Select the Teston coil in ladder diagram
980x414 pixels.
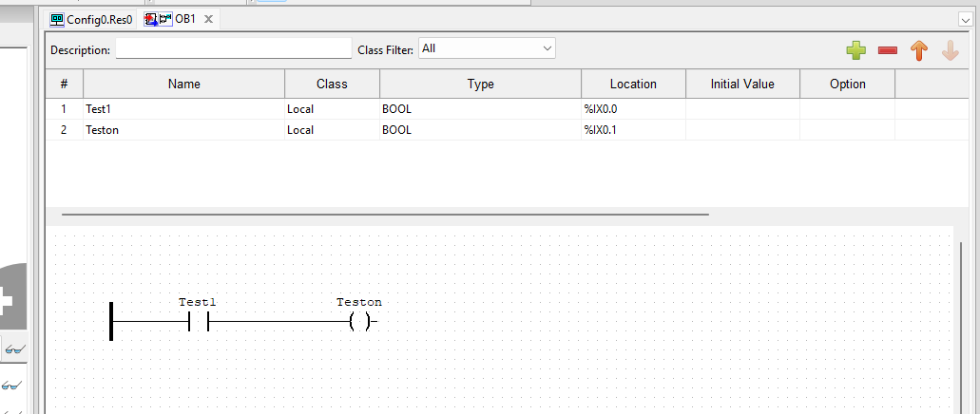pos(359,322)
